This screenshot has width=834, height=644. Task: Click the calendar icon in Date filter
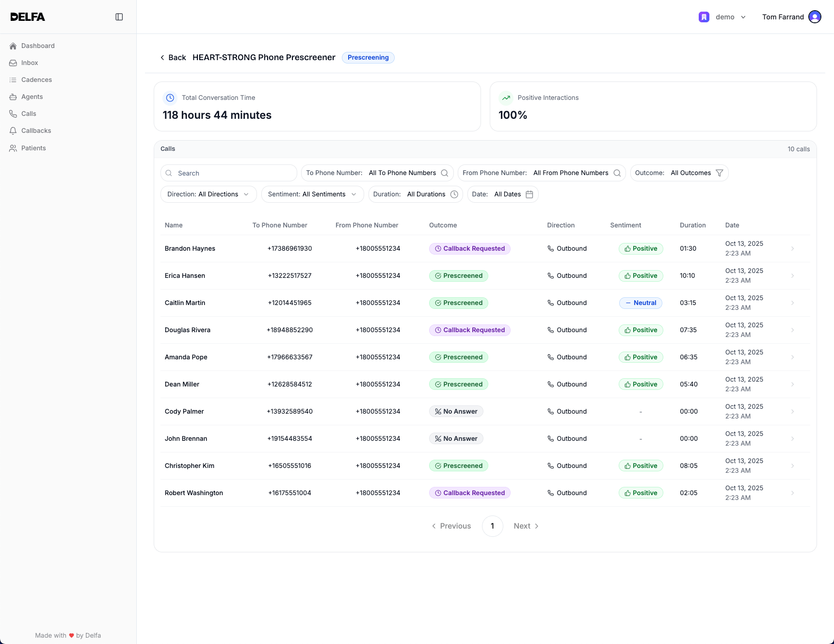point(529,194)
